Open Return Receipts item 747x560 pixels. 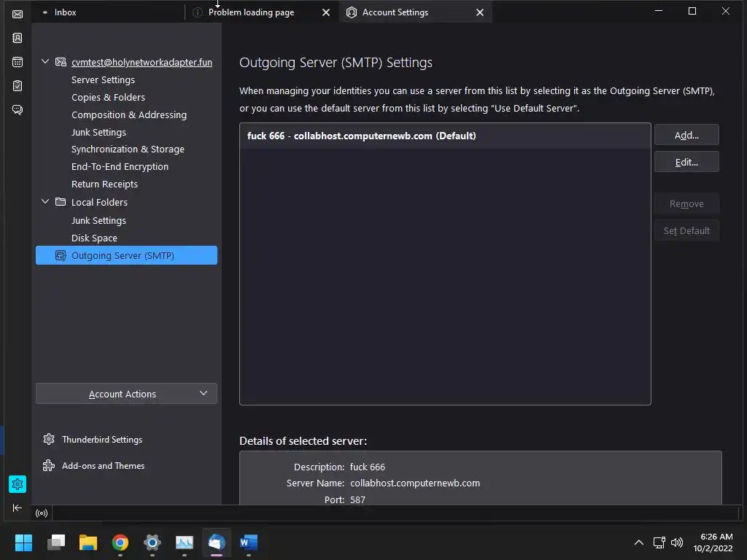104,184
